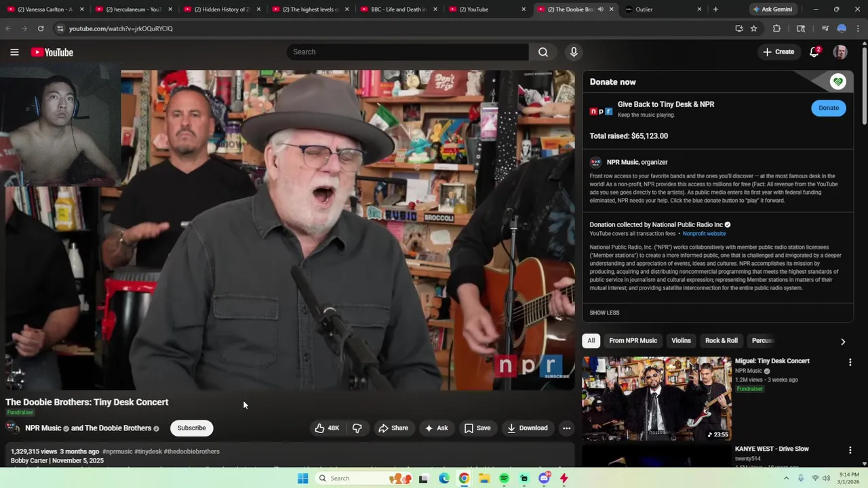Reload the page in Chrome

tap(41, 28)
